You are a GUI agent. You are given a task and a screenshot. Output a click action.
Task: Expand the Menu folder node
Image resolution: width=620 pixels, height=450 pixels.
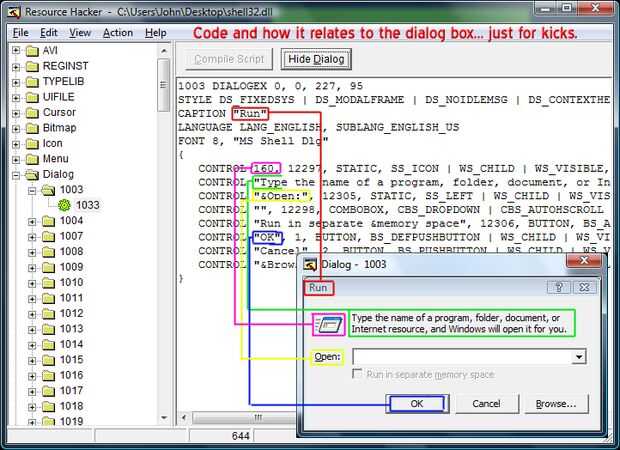pos(16,159)
